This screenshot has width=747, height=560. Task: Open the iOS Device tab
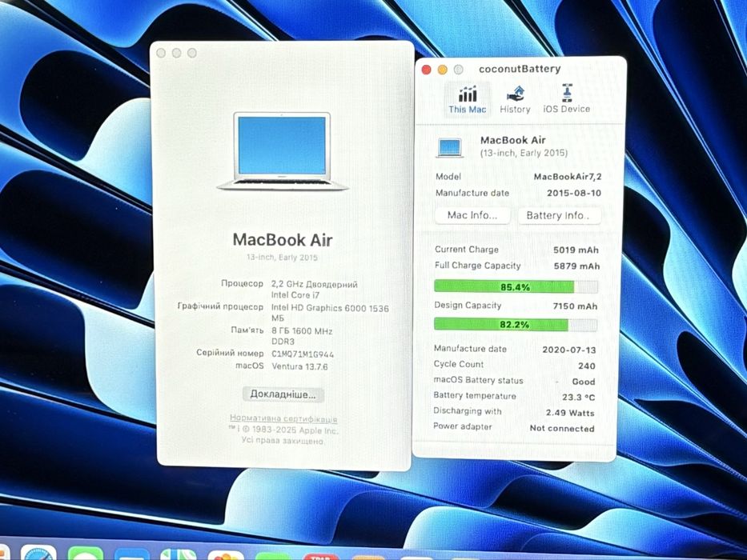566,99
